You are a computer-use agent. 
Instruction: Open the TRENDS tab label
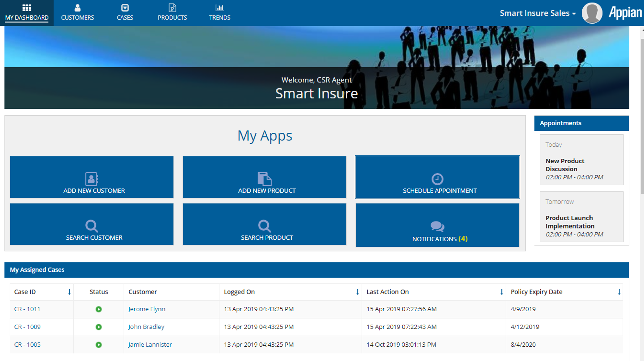click(x=220, y=17)
